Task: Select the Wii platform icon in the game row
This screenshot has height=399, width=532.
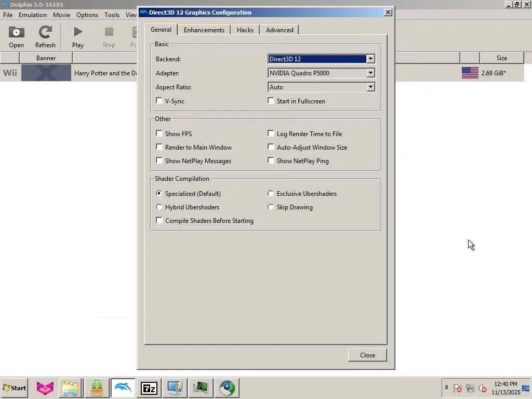Action: 10,73
